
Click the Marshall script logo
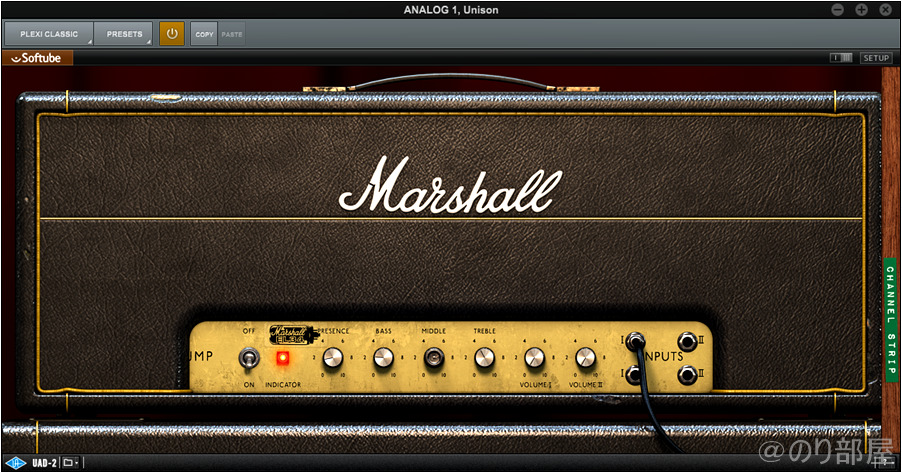coord(450,185)
